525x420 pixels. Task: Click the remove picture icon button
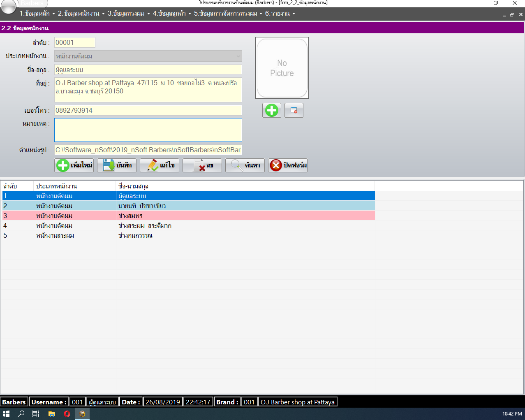294,110
